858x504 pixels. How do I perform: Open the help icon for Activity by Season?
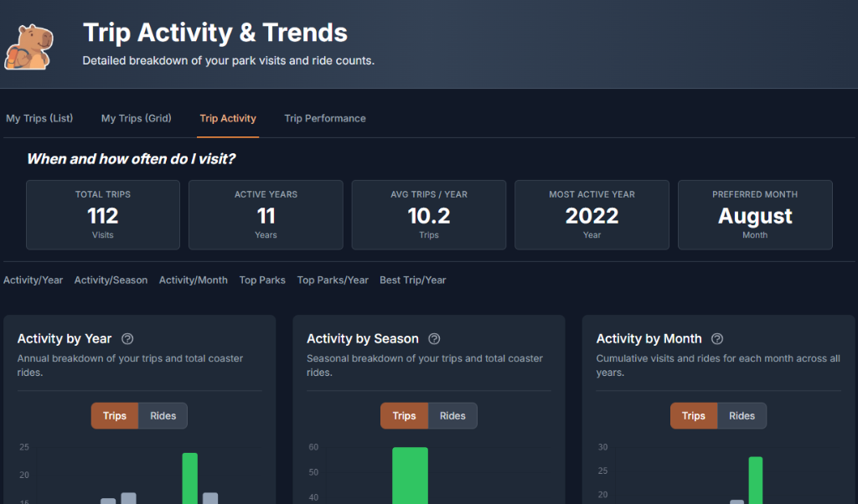pyautogui.click(x=434, y=339)
